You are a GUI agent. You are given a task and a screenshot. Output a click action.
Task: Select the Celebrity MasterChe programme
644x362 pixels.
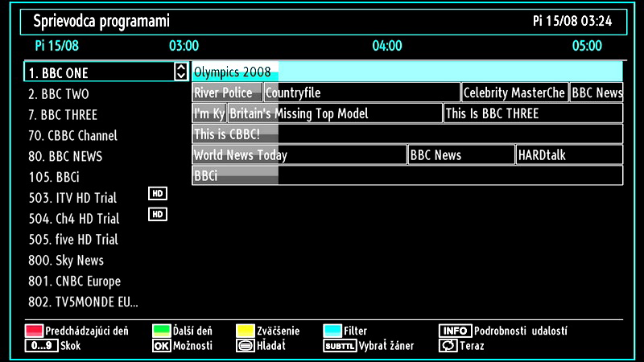(514, 93)
